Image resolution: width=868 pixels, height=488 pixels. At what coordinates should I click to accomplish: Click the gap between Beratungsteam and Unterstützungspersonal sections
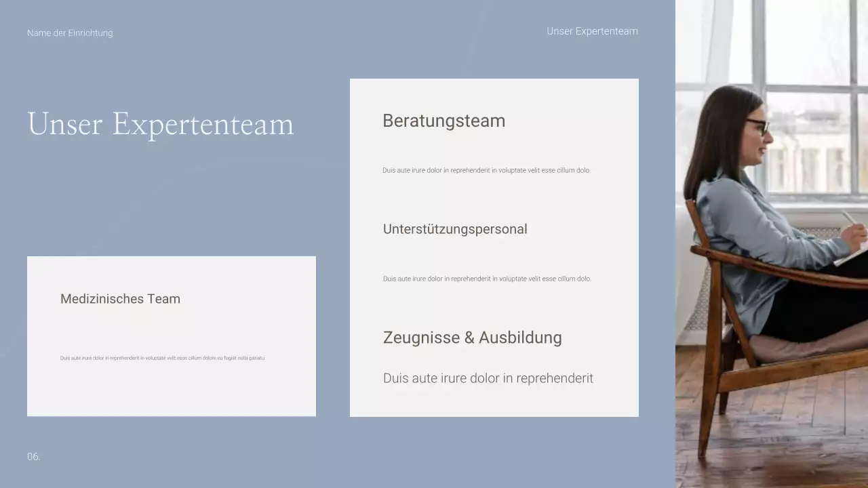pos(494,200)
